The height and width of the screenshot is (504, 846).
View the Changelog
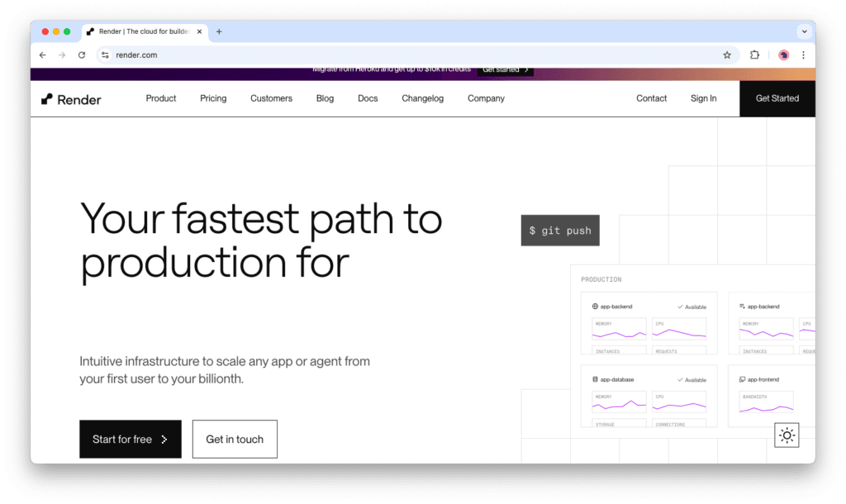tap(422, 98)
